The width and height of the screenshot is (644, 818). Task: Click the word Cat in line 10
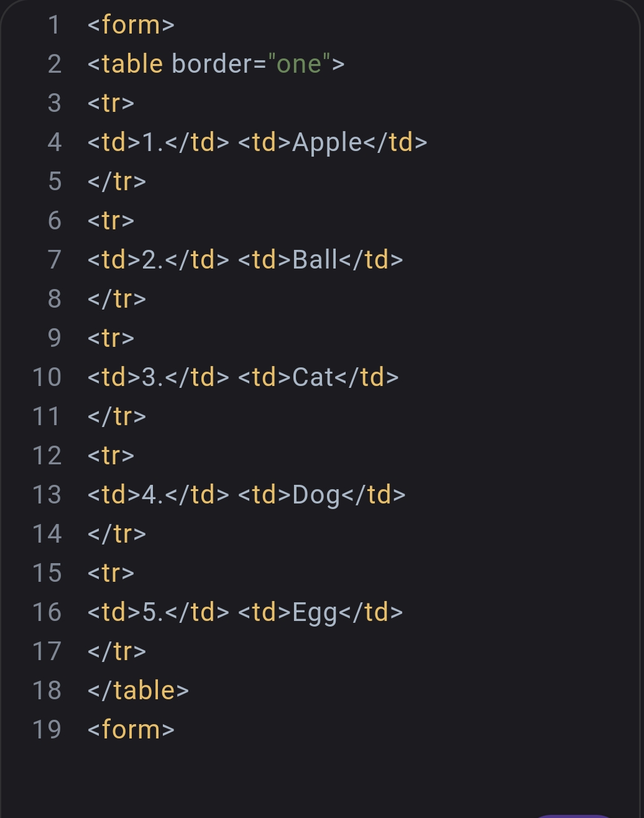pos(313,377)
